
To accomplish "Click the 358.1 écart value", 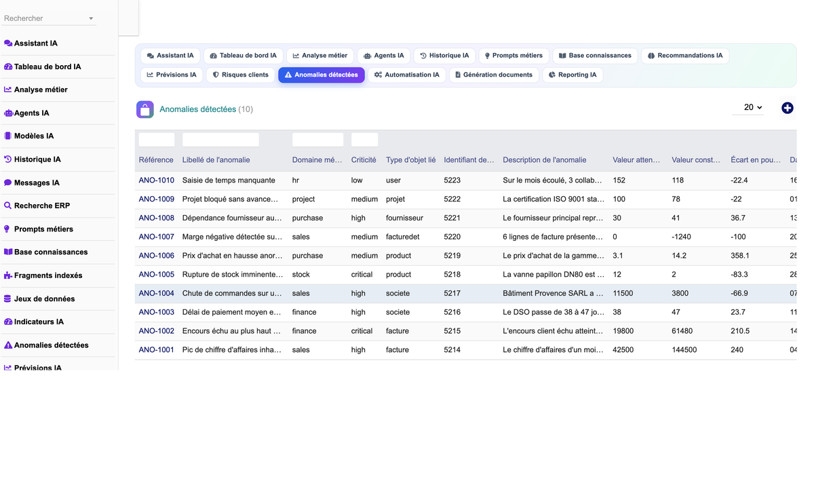I will click(x=740, y=256).
